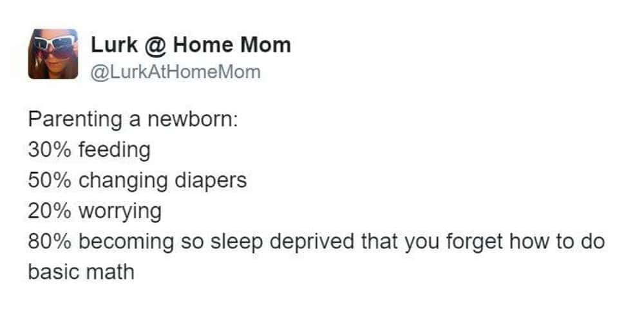Viewport: 644px width, 316px height.
Task: Click the @LurkAtHomeMom handle
Action: [x=176, y=72]
